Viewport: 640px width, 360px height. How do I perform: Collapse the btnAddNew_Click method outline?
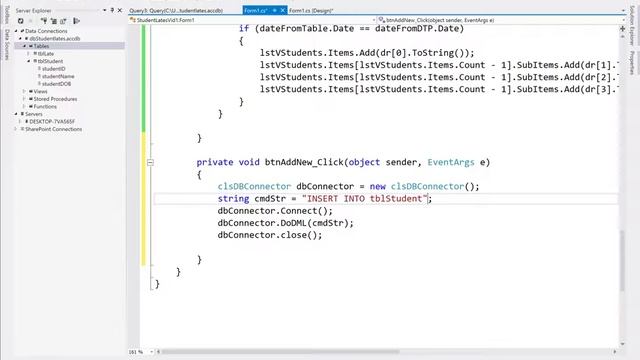[x=150, y=162]
